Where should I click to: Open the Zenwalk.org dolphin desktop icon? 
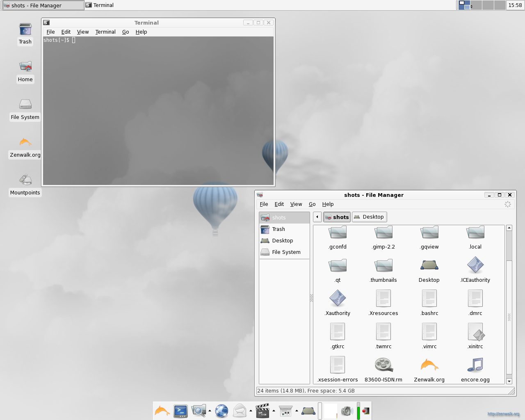[25, 142]
